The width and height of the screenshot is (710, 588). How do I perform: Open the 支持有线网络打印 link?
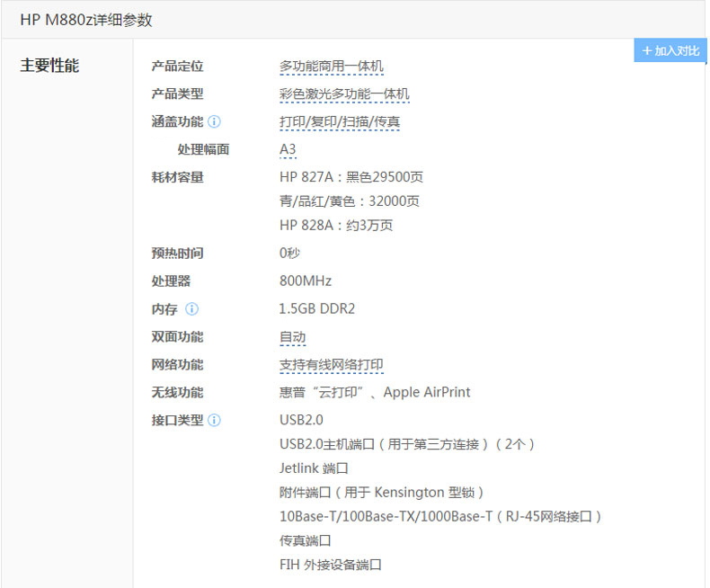click(x=331, y=365)
